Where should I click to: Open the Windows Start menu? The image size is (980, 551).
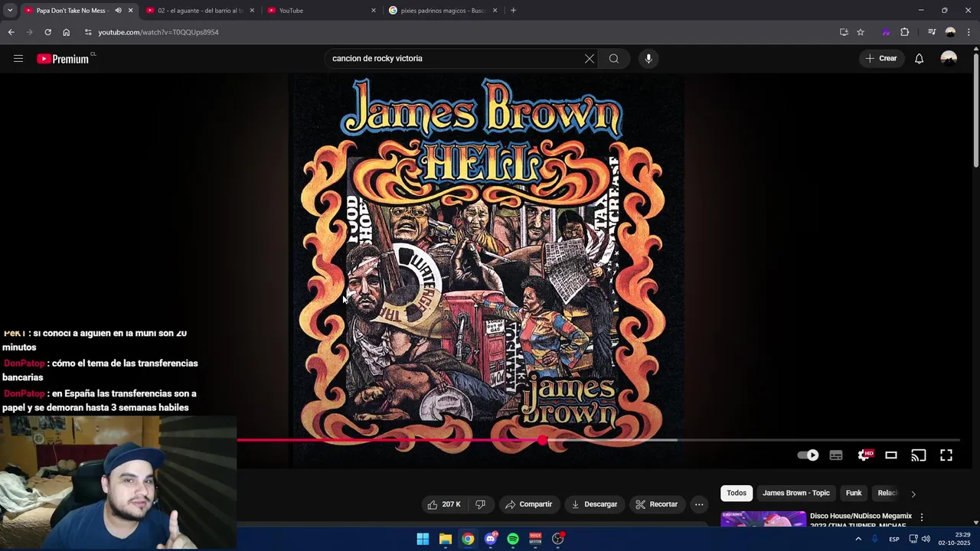pos(423,539)
